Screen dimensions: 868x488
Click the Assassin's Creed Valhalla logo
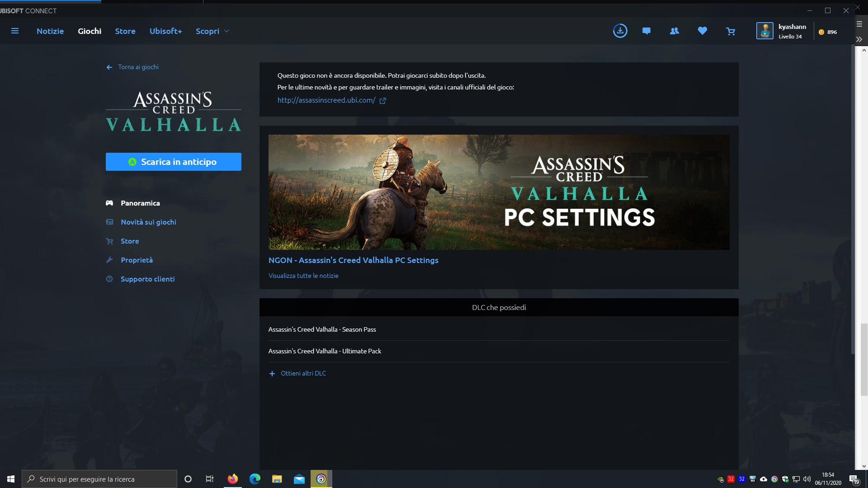click(174, 111)
